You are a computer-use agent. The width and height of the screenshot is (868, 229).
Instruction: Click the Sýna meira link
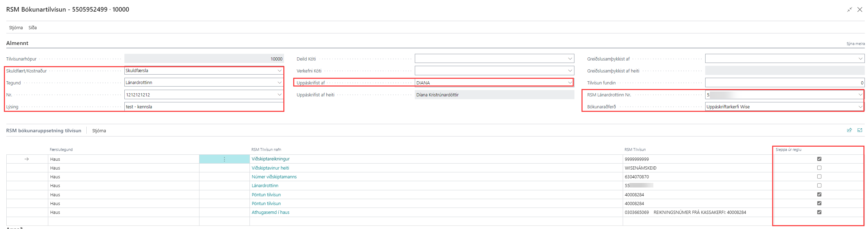pos(855,44)
